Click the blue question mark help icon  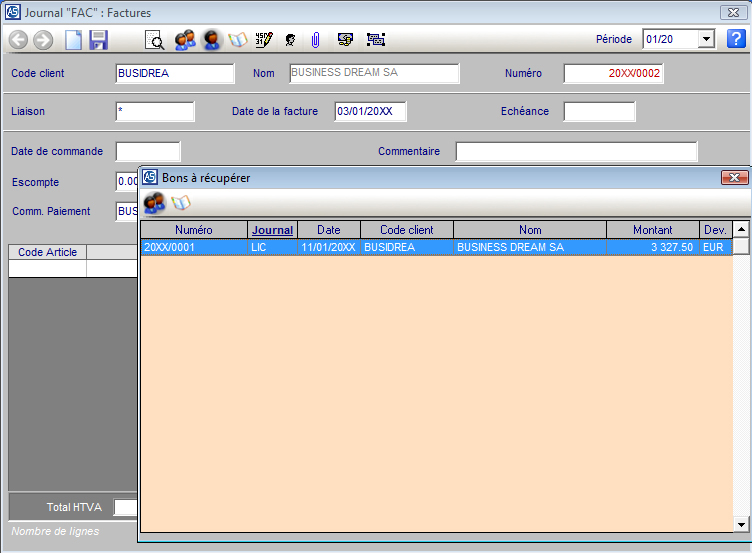tap(736, 39)
